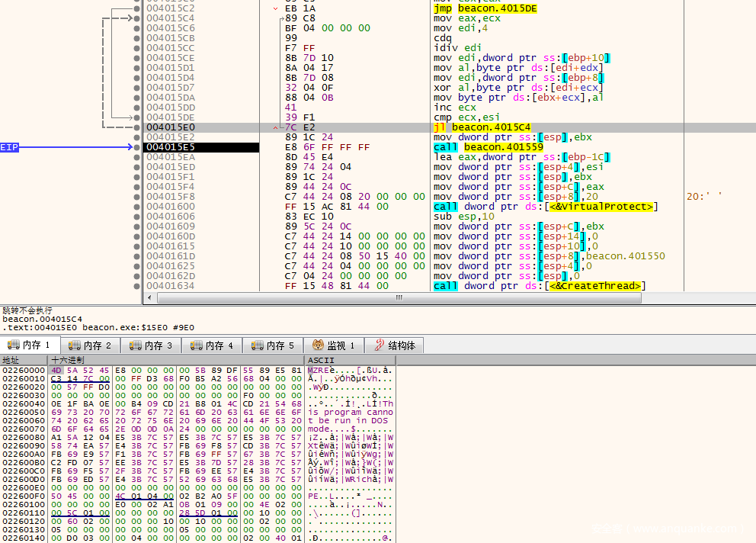Click the blue EIP marker label
Image resolution: width=756 pixels, height=543 pixels.
pos(9,147)
